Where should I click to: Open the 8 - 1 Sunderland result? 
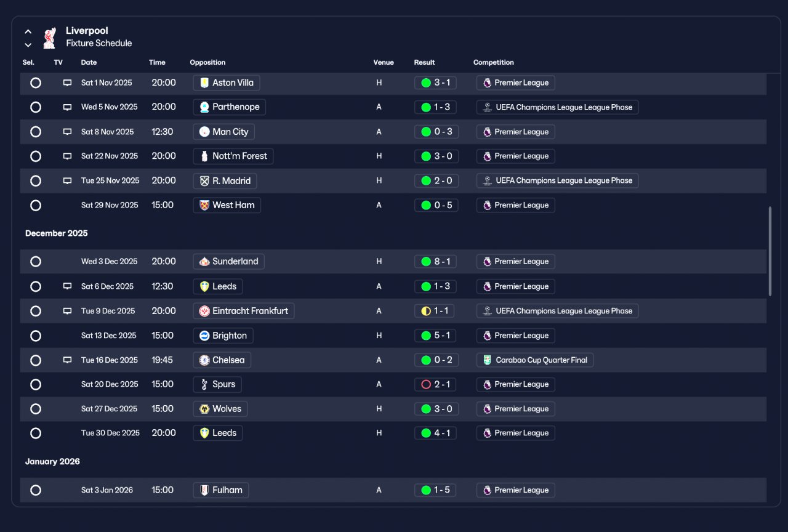tap(435, 262)
